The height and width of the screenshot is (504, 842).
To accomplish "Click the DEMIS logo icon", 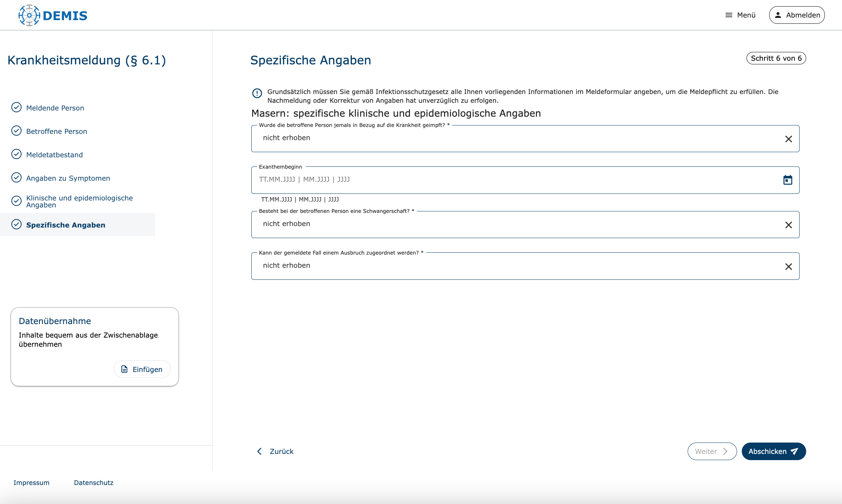I will pos(29,15).
